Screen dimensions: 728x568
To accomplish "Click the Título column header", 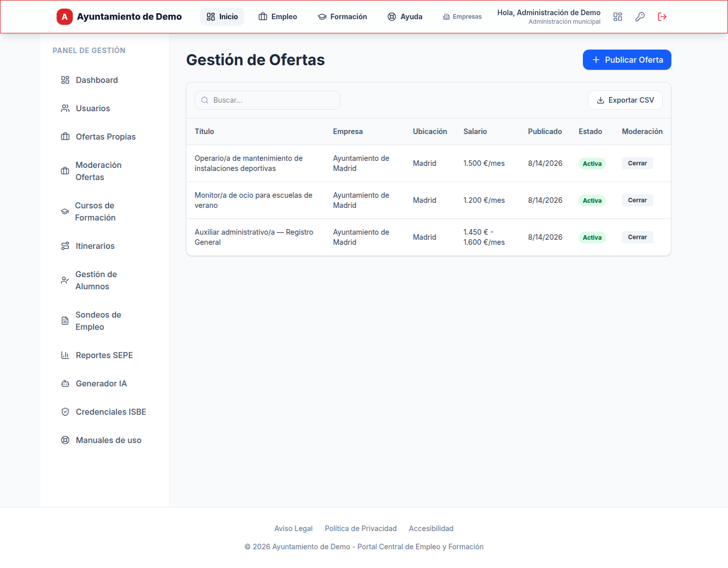I will click(204, 132).
